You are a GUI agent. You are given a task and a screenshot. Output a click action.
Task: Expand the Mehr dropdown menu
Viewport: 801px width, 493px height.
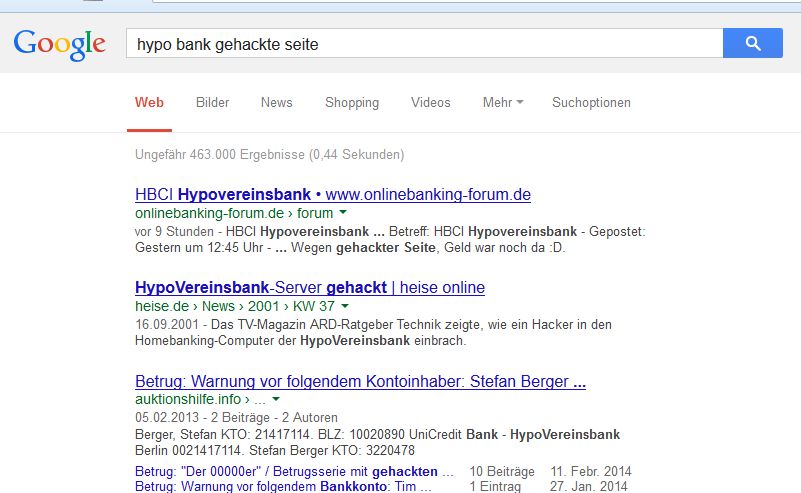[x=503, y=103]
